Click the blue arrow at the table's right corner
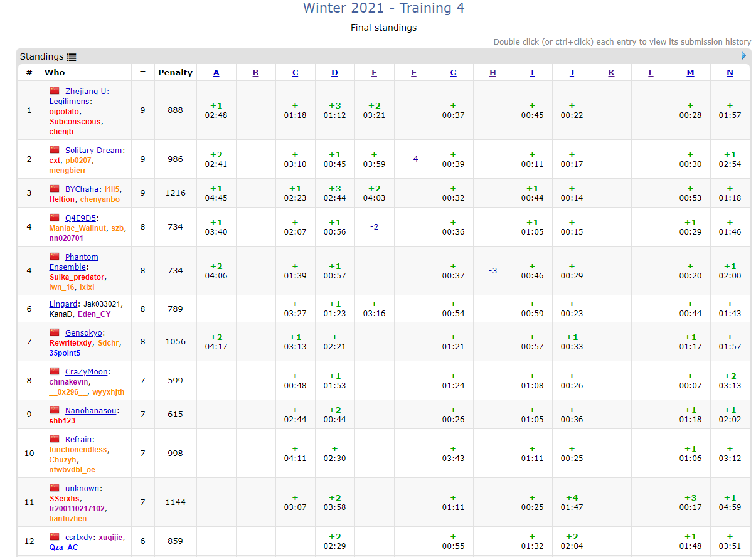756x557 pixels. [744, 56]
